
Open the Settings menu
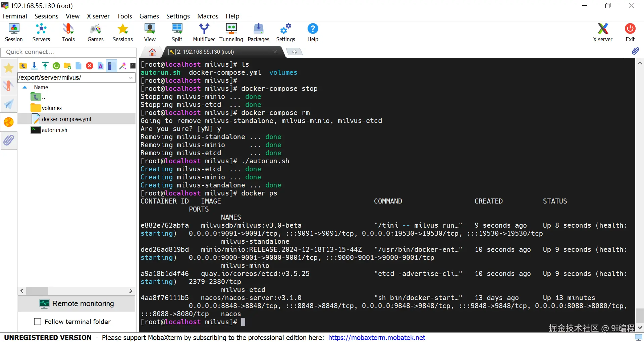coord(178,16)
